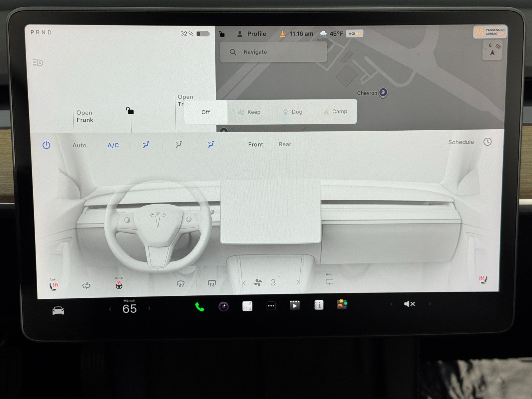The width and height of the screenshot is (532, 399).
Task: Select Dog climate mode
Action: click(293, 112)
